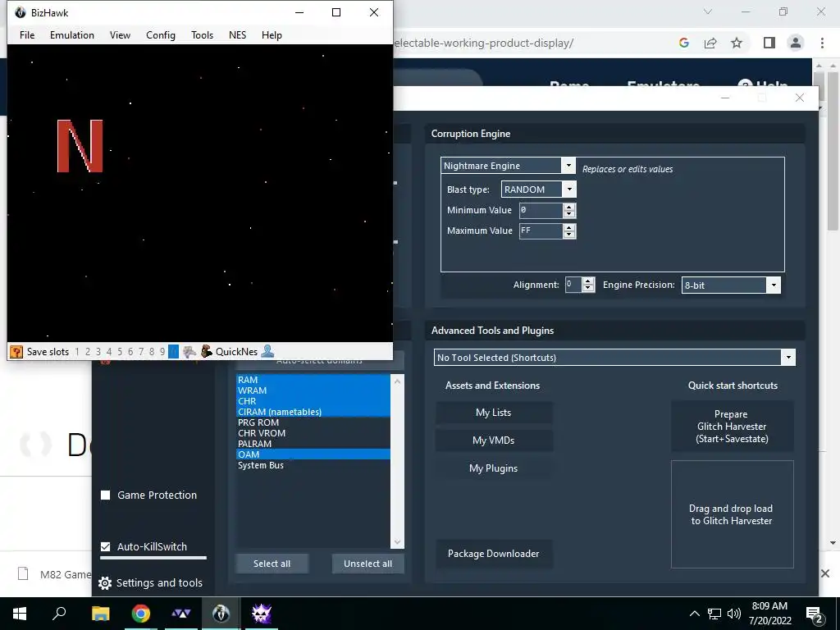Open BizHawk Emulation menu

(x=72, y=34)
